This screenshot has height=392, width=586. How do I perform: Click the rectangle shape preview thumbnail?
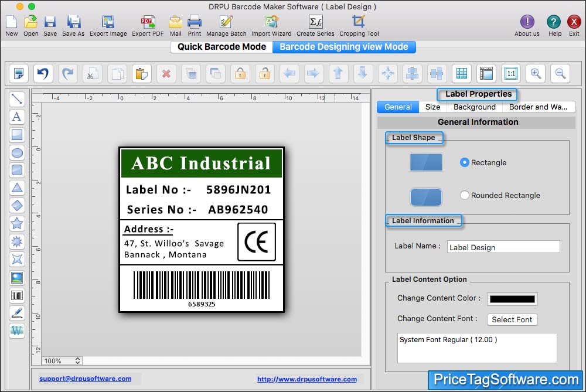pyautogui.click(x=425, y=162)
